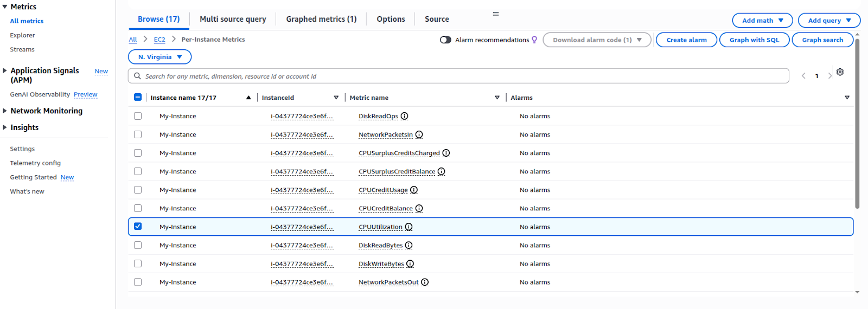Click the panel resize handle icon
Viewport: 868px width, 309px height.
(x=495, y=14)
